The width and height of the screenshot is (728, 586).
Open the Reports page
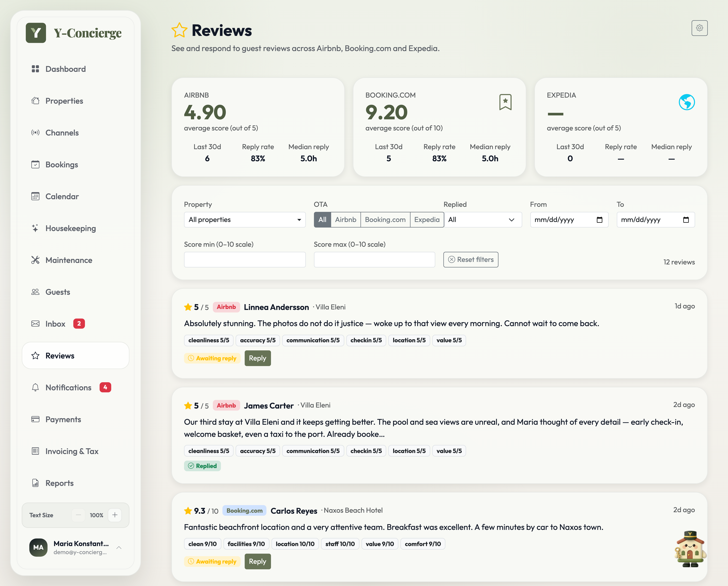76,483
